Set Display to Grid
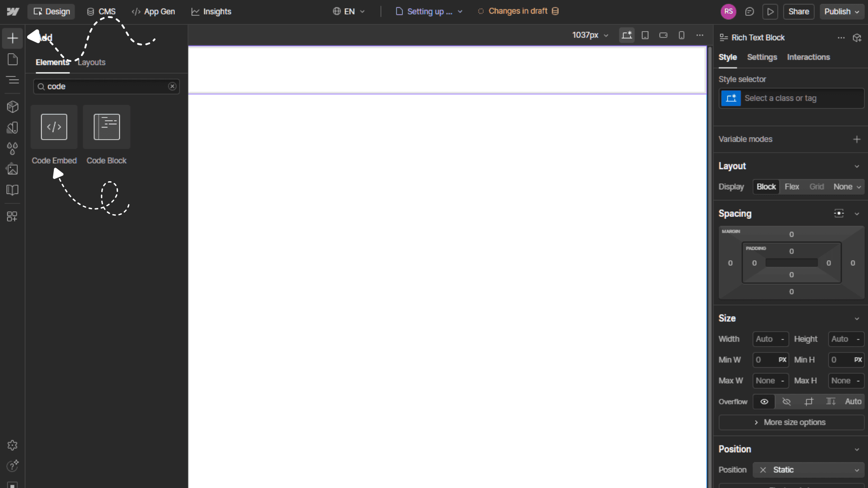 point(817,187)
